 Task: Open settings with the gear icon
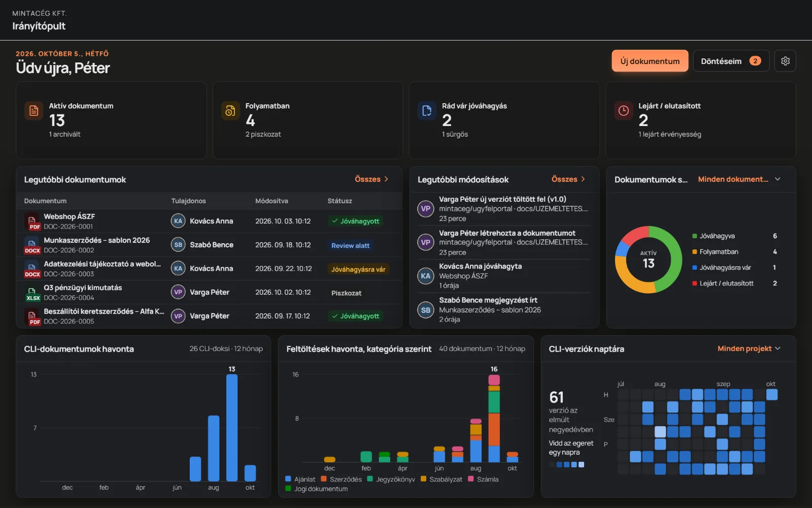coord(785,61)
